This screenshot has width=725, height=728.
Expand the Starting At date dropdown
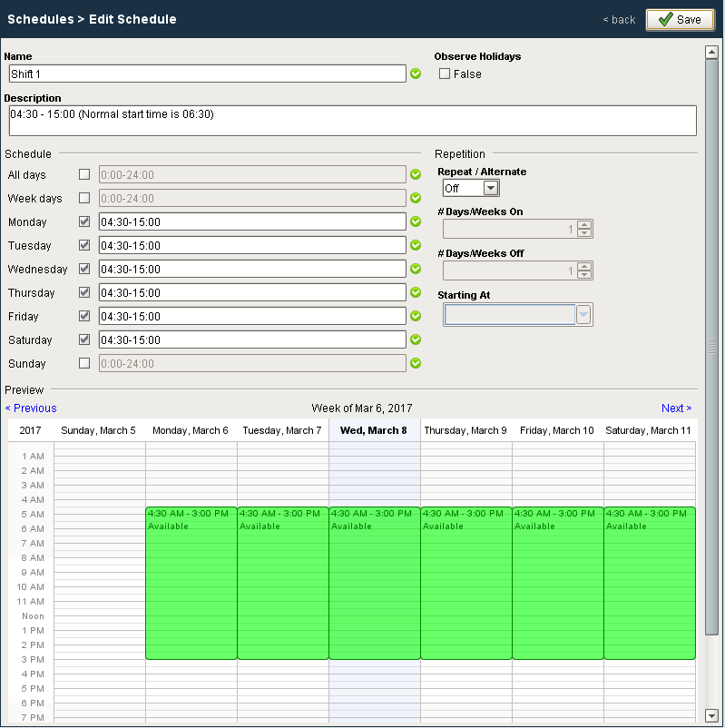click(x=583, y=314)
